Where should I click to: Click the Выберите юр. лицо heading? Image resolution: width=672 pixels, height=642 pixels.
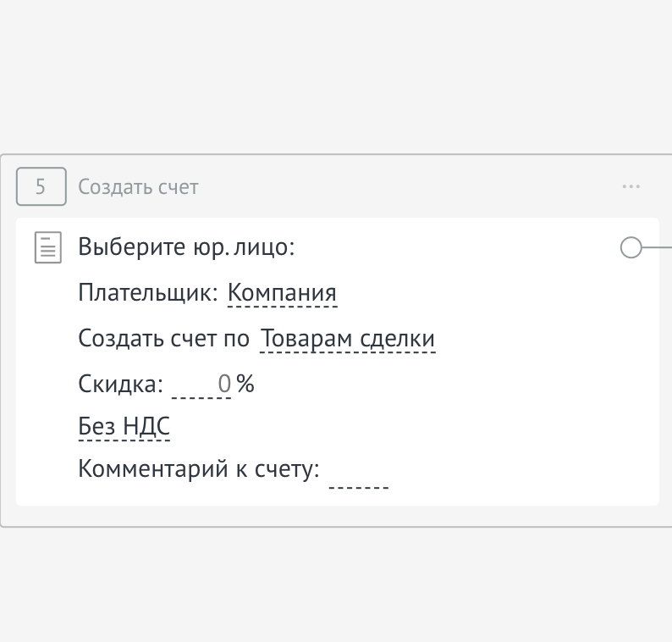pyautogui.click(x=185, y=247)
